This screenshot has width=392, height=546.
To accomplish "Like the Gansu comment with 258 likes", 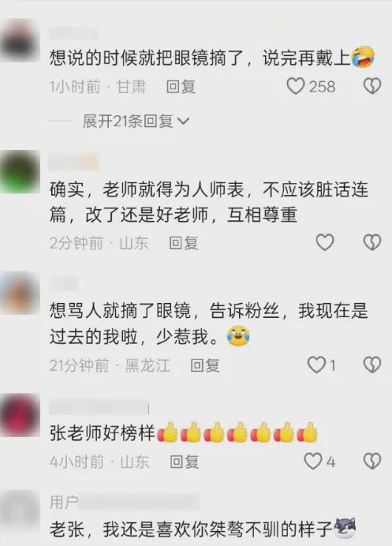I will 296,86.
